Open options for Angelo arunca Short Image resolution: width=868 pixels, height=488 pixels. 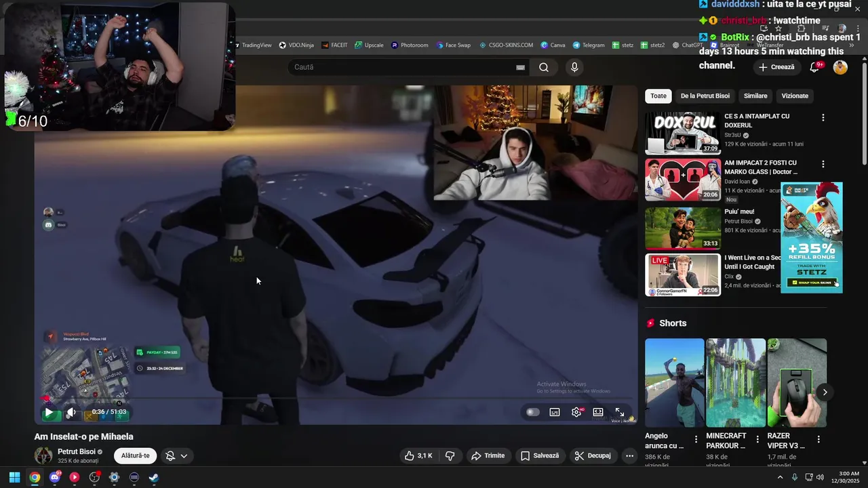pyautogui.click(x=696, y=439)
